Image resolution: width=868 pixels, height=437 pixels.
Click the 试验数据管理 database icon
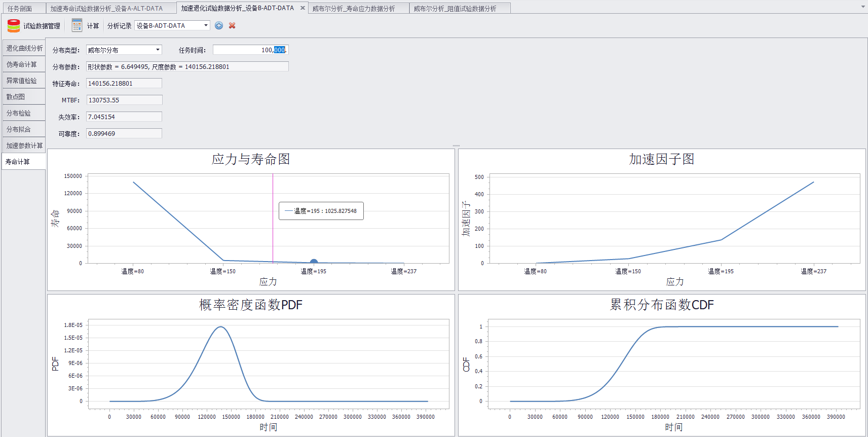(x=14, y=26)
